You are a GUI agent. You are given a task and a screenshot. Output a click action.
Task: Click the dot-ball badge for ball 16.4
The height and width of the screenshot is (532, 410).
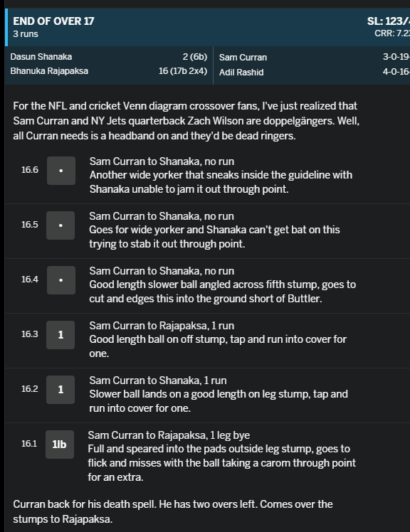[x=61, y=280]
